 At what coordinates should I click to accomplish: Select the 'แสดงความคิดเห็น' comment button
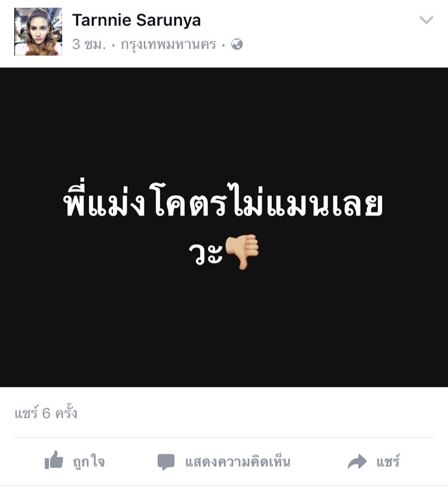[x=238, y=462]
